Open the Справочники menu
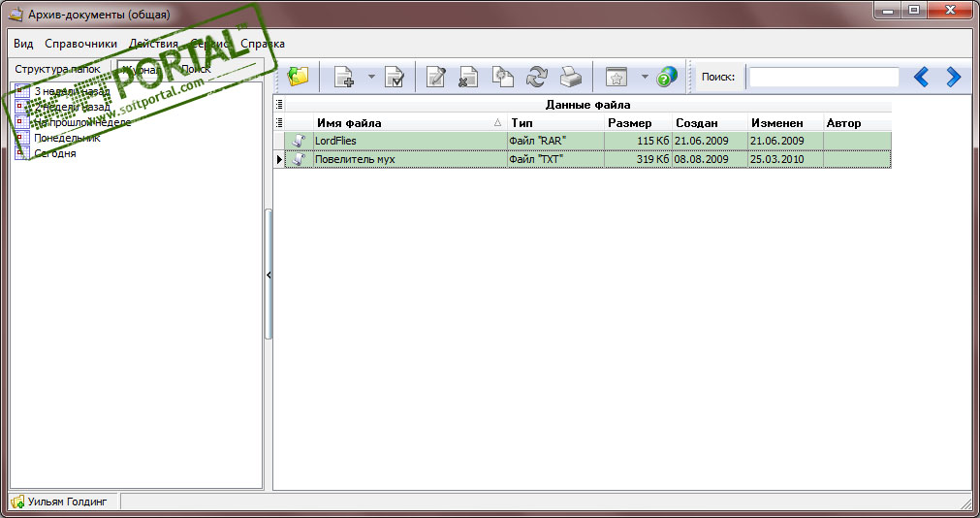Screen dimensions: 980x518 [80, 44]
